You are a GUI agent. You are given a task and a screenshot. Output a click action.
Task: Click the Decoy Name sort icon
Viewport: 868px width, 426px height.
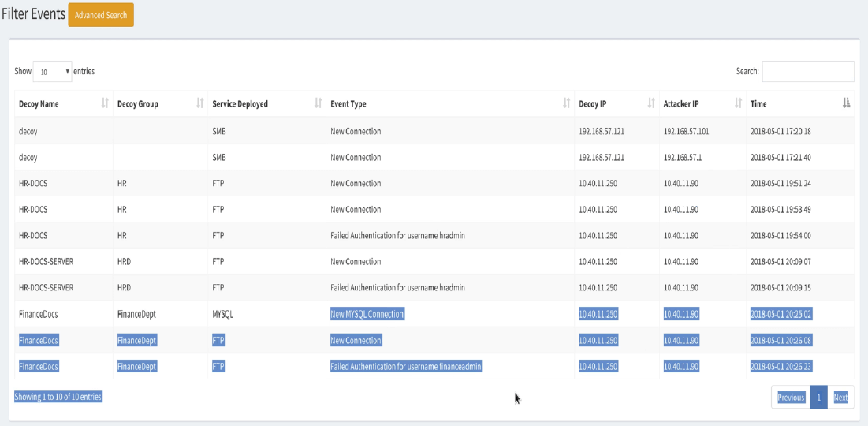(x=105, y=103)
